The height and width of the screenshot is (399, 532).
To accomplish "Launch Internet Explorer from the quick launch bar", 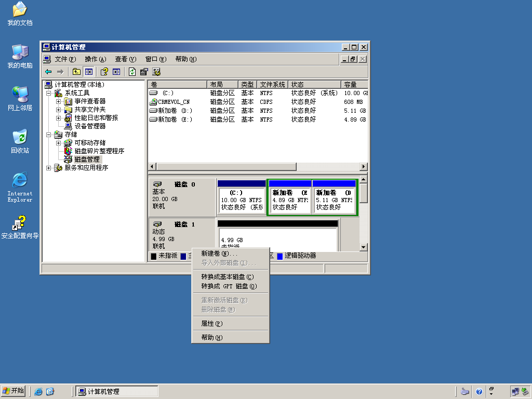I will tap(38, 392).
